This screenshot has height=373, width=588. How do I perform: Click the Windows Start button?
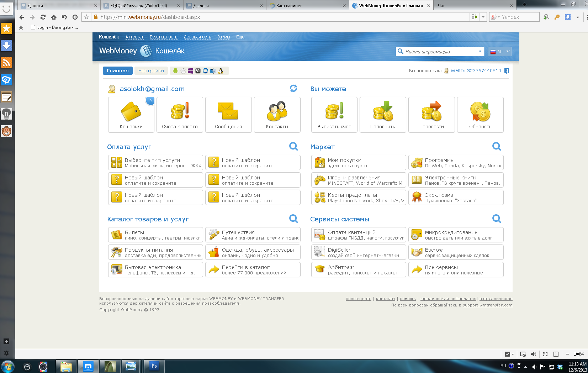pos(7,366)
